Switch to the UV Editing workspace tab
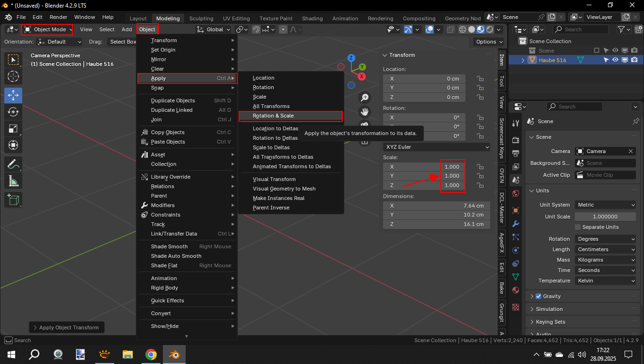The height and width of the screenshot is (364, 644). click(x=236, y=18)
